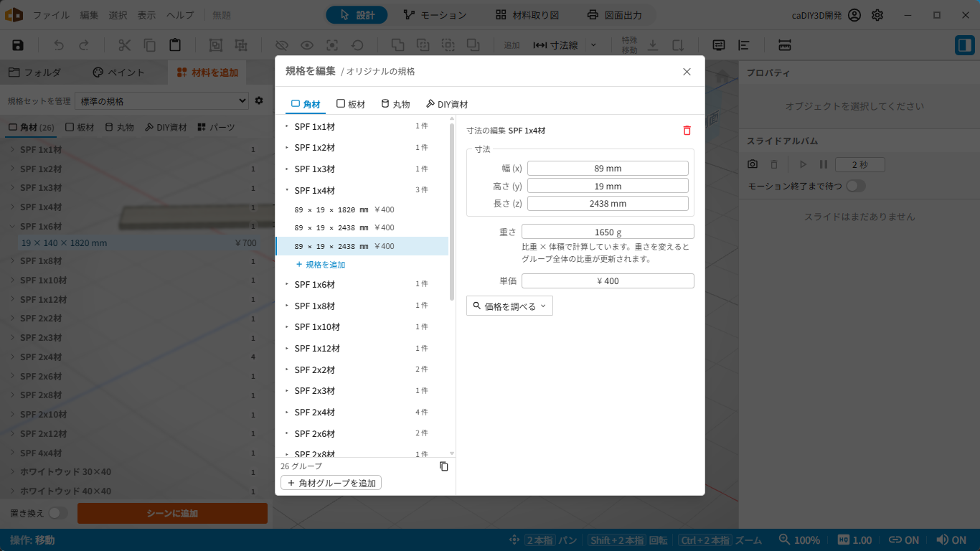
Task: Switch to the 図面出力 mode tab
Action: coord(614,15)
